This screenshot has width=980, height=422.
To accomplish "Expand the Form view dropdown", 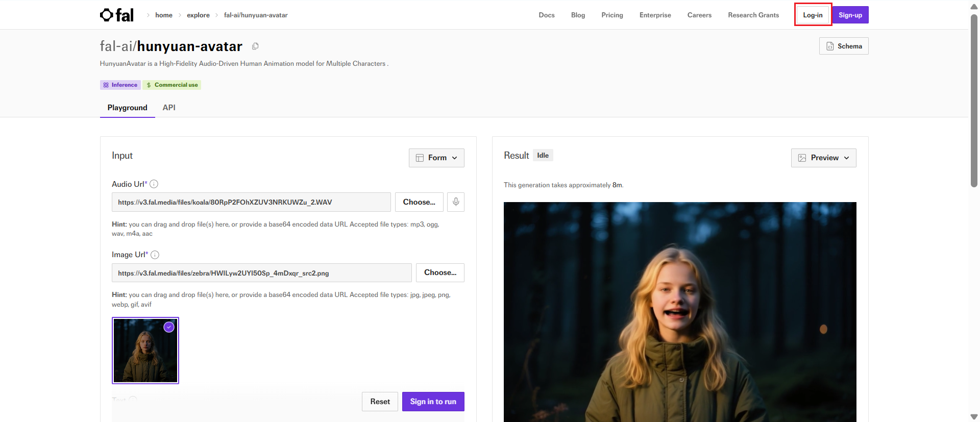I will click(436, 158).
